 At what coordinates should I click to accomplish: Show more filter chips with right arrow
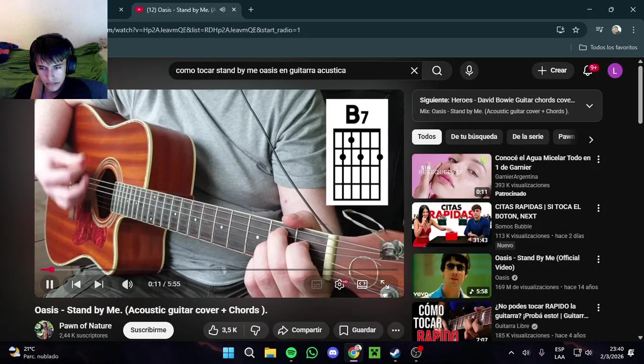point(591,140)
